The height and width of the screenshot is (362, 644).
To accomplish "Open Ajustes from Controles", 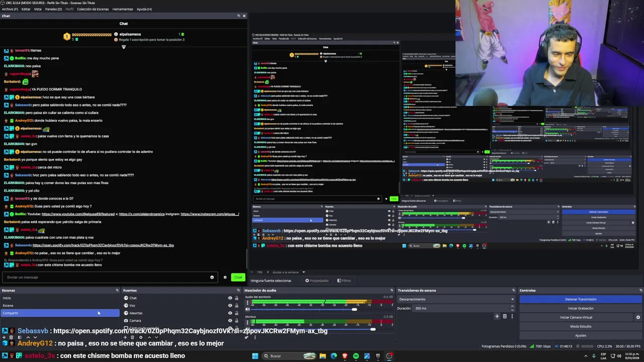I will click(x=581, y=335).
